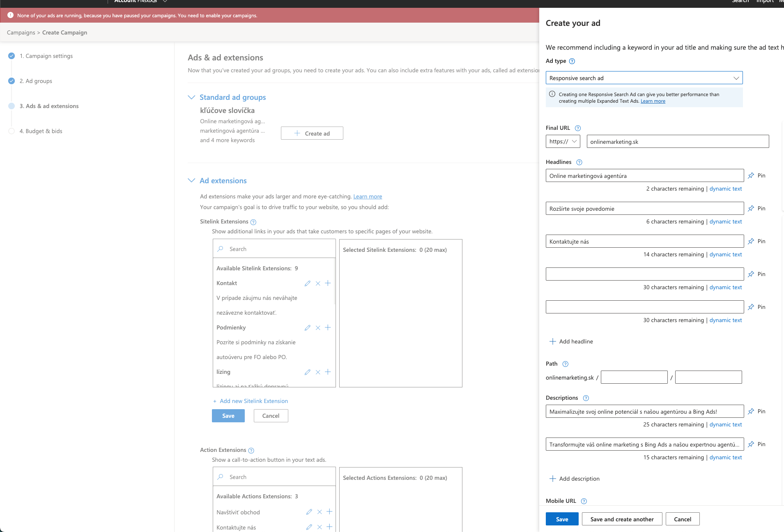Click edit pencil icon for Kontakt sitelink
The image size is (784, 532).
[x=307, y=283]
